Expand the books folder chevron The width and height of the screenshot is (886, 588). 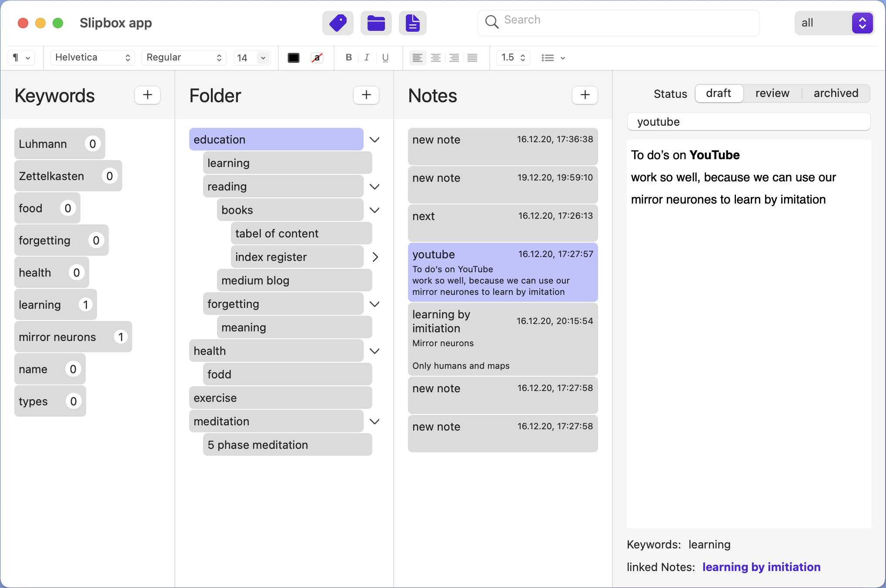pyautogui.click(x=374, y=210)
